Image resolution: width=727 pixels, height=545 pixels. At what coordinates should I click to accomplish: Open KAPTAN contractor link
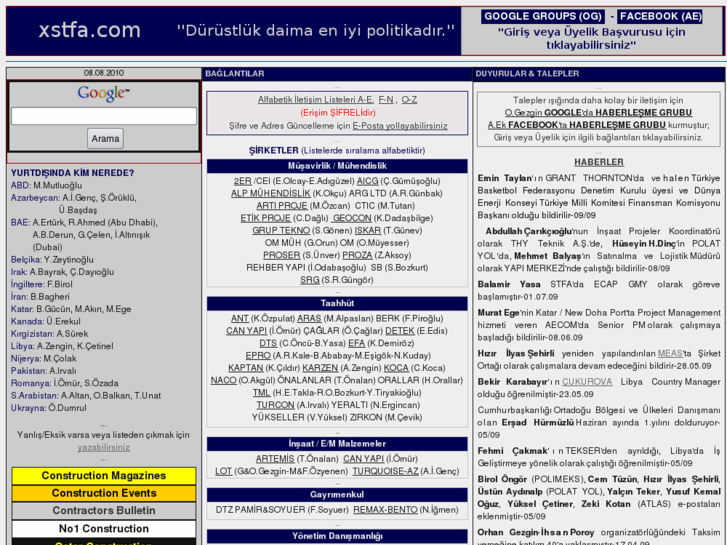pyautogui.click(x=245, y=368)
